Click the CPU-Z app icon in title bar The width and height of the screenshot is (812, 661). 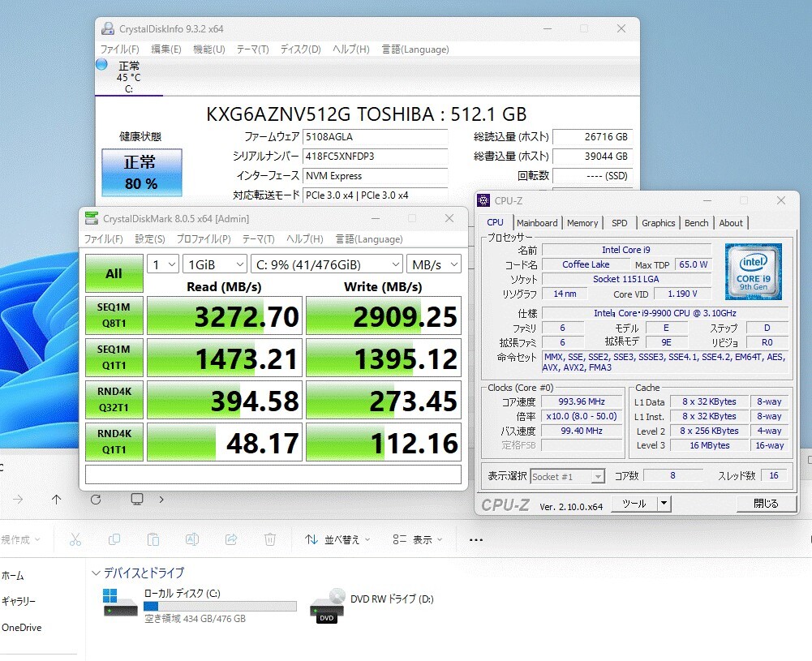coord(483,200)
